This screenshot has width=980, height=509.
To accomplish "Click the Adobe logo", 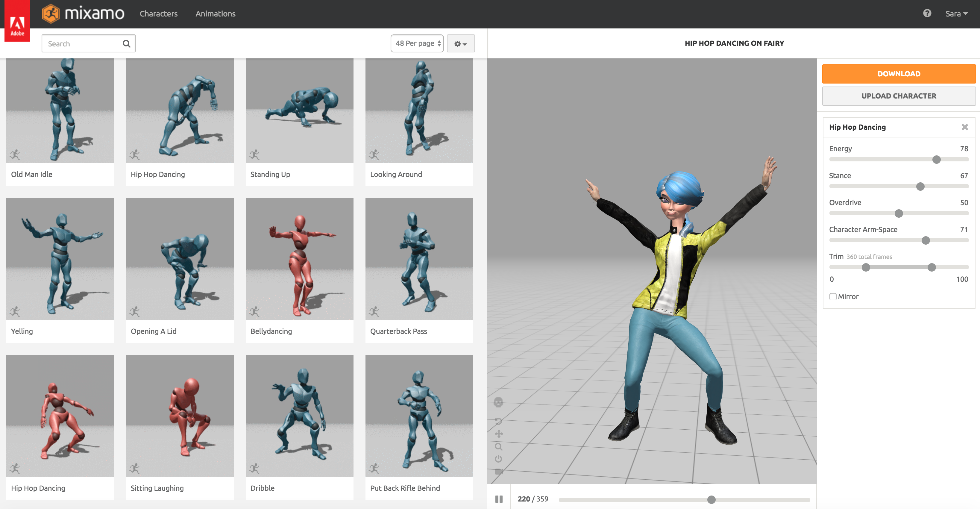I will tap(17, 21).
